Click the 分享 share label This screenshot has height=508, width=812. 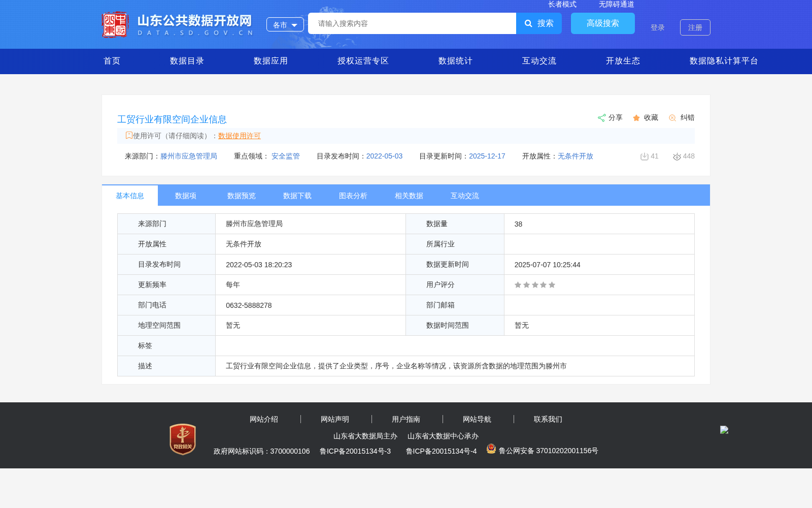616,117
